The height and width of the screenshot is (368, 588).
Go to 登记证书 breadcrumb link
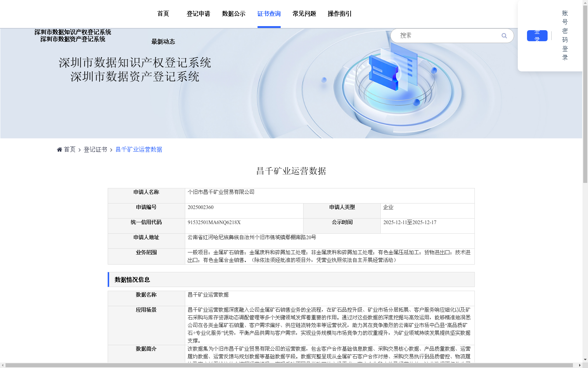click(95, 149)
